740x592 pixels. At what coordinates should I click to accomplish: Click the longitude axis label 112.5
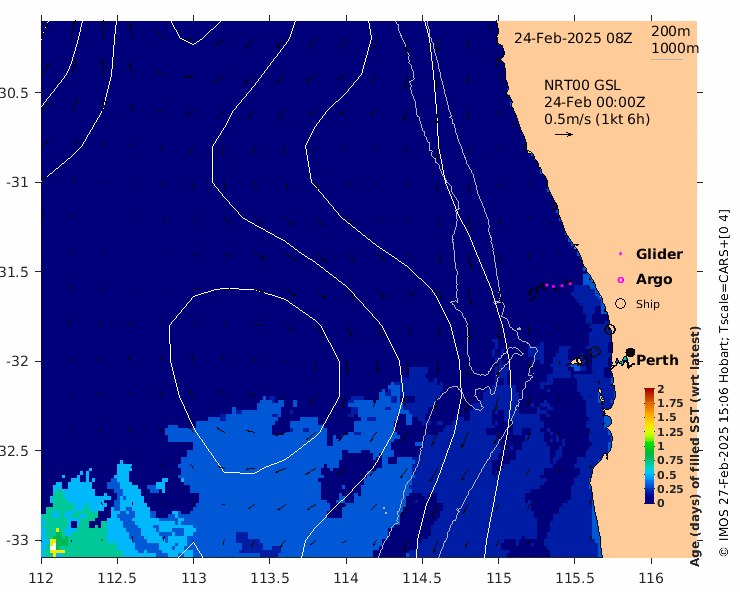(x=117, y=578)
